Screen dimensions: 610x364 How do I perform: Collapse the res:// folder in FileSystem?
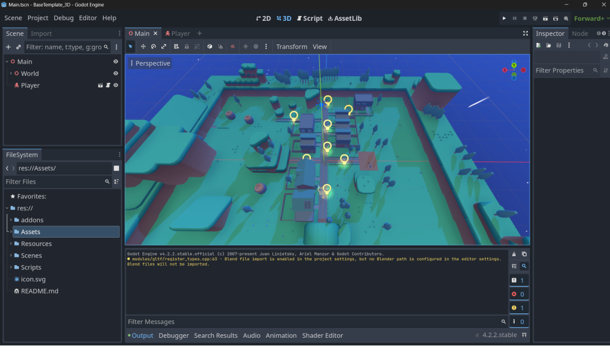pyautogui.click(x=8, y=207)
